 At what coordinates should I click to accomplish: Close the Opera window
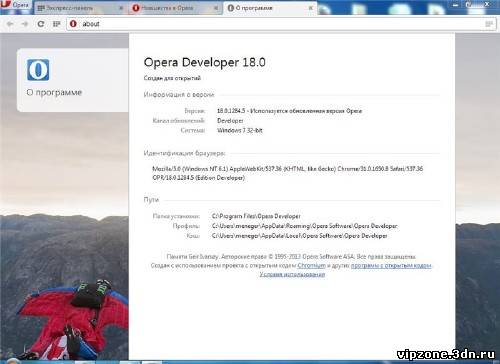click(x=487, y=5)
